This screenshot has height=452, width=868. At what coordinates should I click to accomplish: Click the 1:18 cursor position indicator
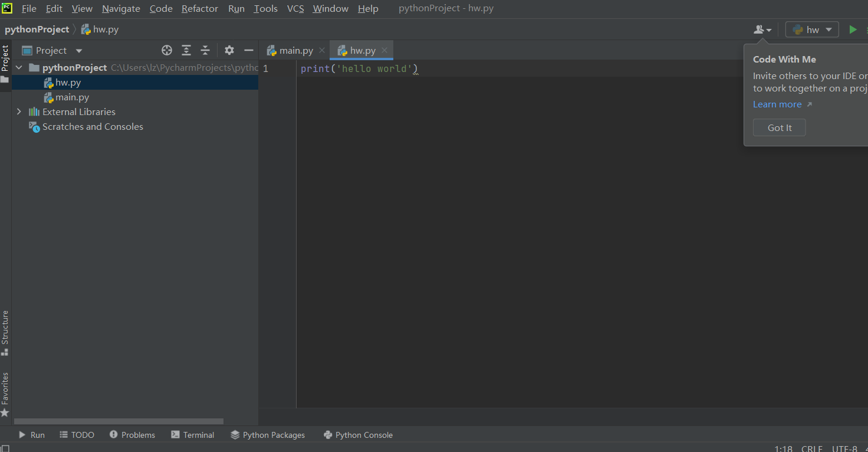(x=783, y=448)
